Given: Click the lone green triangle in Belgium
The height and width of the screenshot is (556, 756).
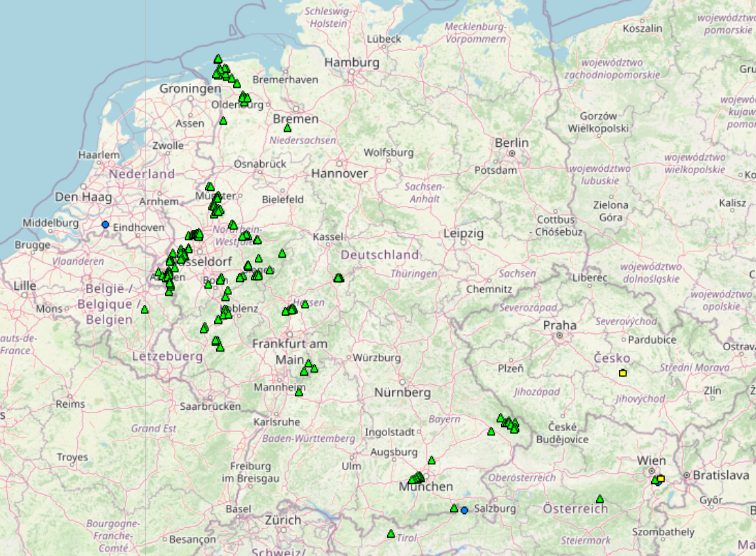Looking at the screenshot, I should click(x=144, y=309).
